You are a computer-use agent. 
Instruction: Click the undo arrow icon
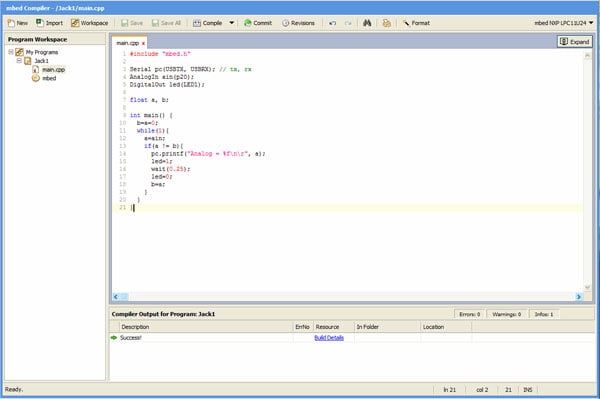tap(333, 23)
